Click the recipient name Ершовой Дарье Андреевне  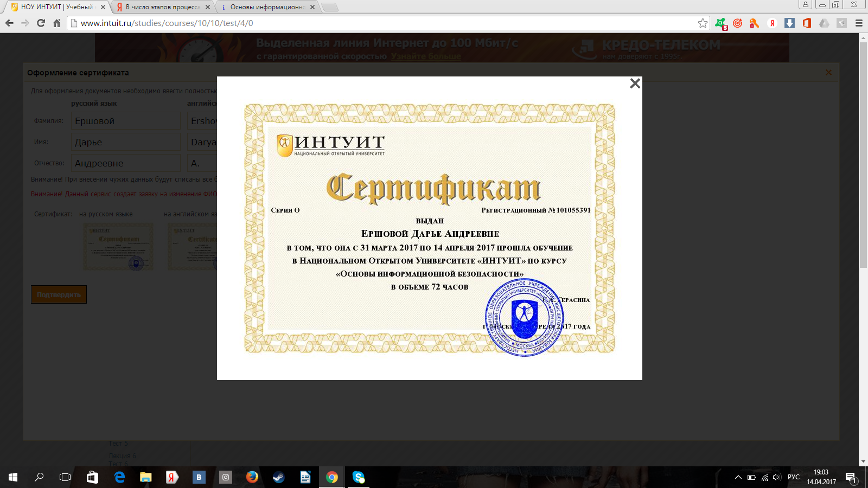click(430, 234)
